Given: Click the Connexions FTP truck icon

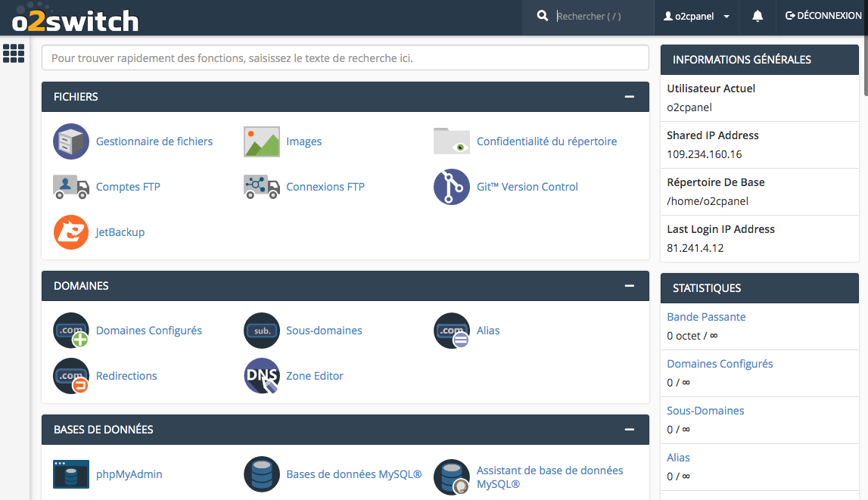Looking at the screenshot, I should (262, 187).
